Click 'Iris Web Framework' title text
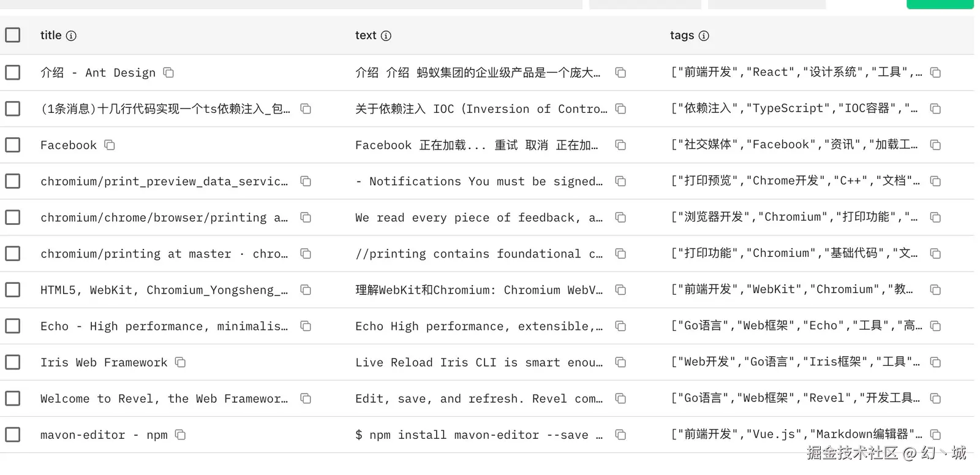 (x=104, y=362)
